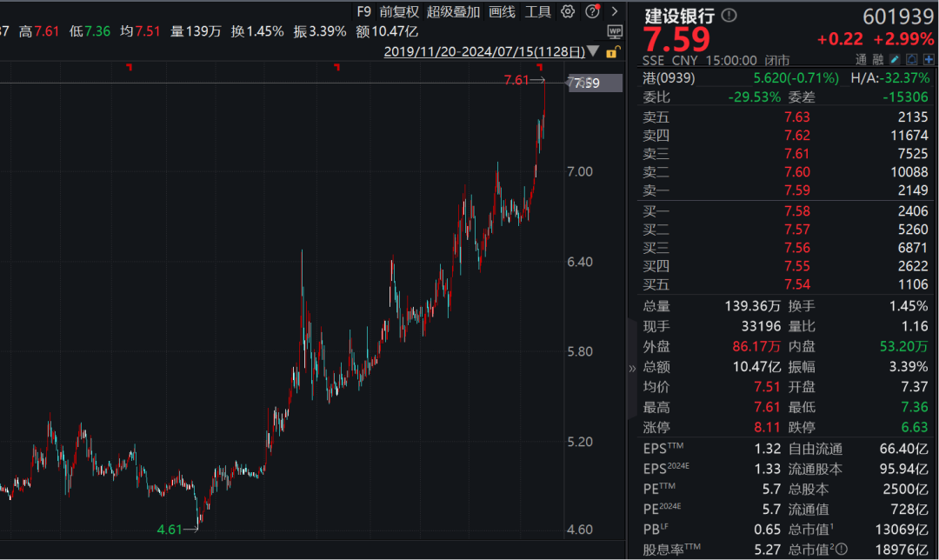This screenshot has width=939, height=560.
Task: Expand more toolbar options chevron arrow
Action: coord(615,11)
